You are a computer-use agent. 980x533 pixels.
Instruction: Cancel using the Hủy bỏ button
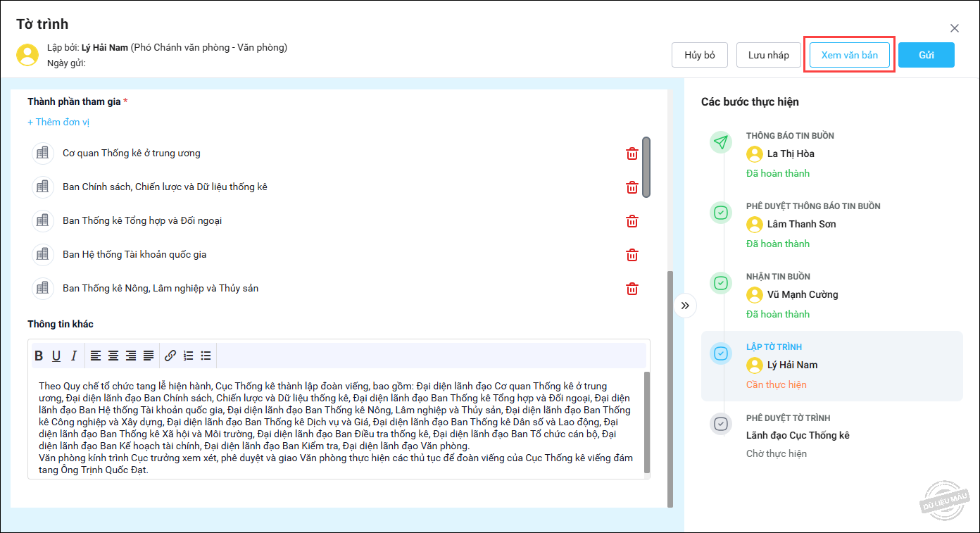pos(700,55)
